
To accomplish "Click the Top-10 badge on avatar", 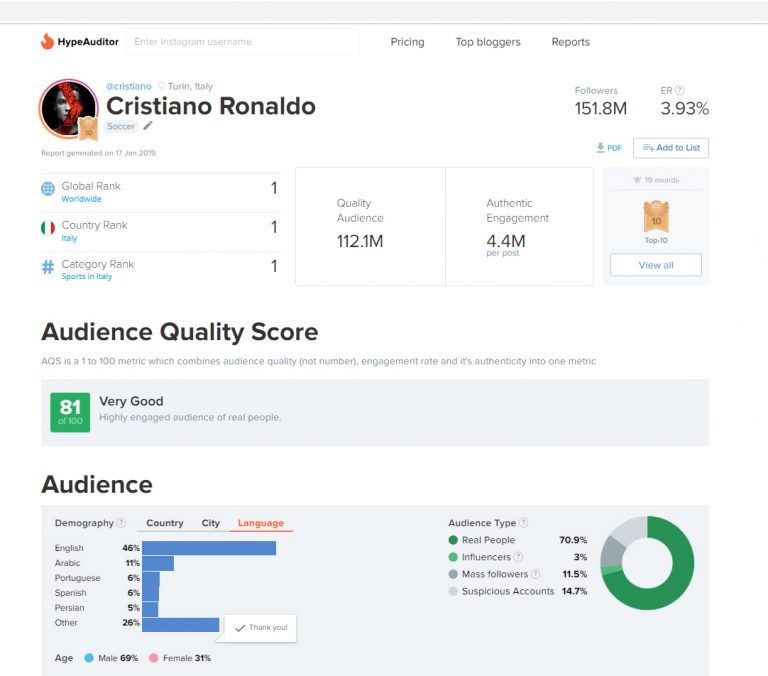I will 89,129.
